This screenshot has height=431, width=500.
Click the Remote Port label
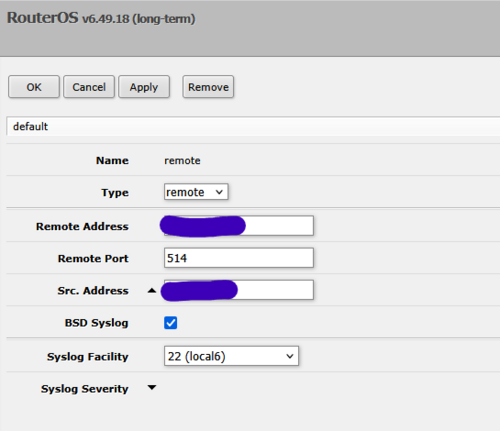[x=93, y=258]
